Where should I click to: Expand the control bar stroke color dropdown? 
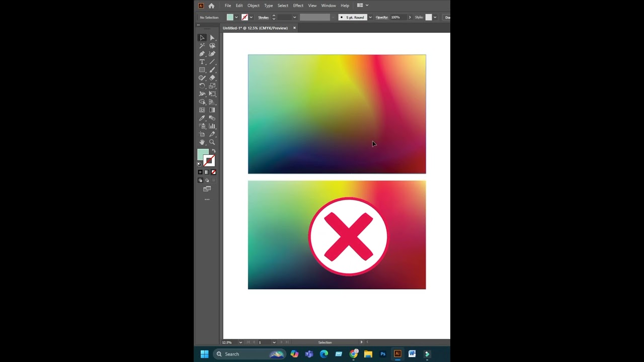coord(251,18)
